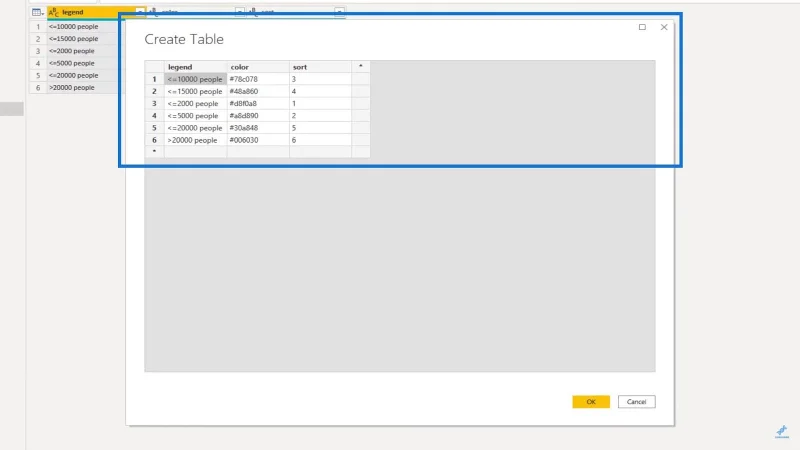Select the '>20000 people' cell in dialog table
Screen dimensions: 800x450
tap(195, 140)
